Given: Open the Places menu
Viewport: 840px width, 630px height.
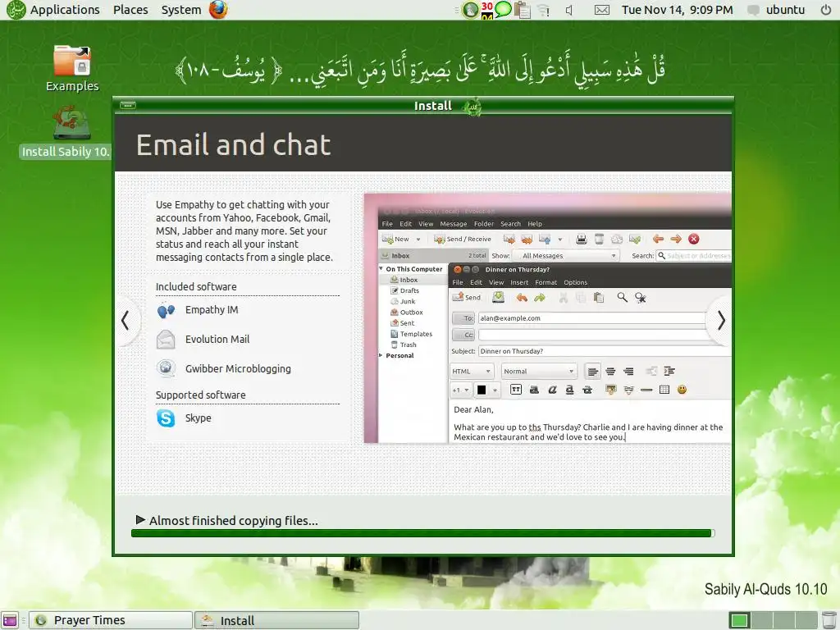Looking at the screenshot, I should (130, 10).
